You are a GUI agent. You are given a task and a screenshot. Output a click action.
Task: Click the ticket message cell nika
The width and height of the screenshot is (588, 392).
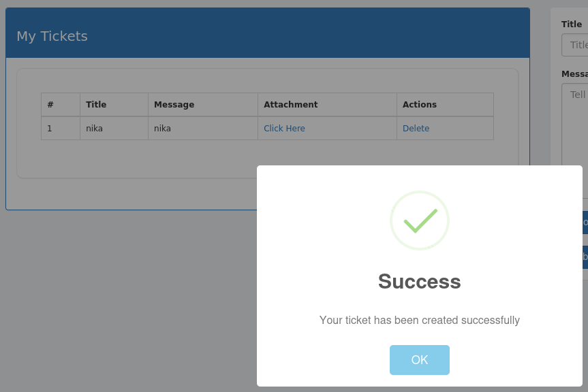(162, 128)
